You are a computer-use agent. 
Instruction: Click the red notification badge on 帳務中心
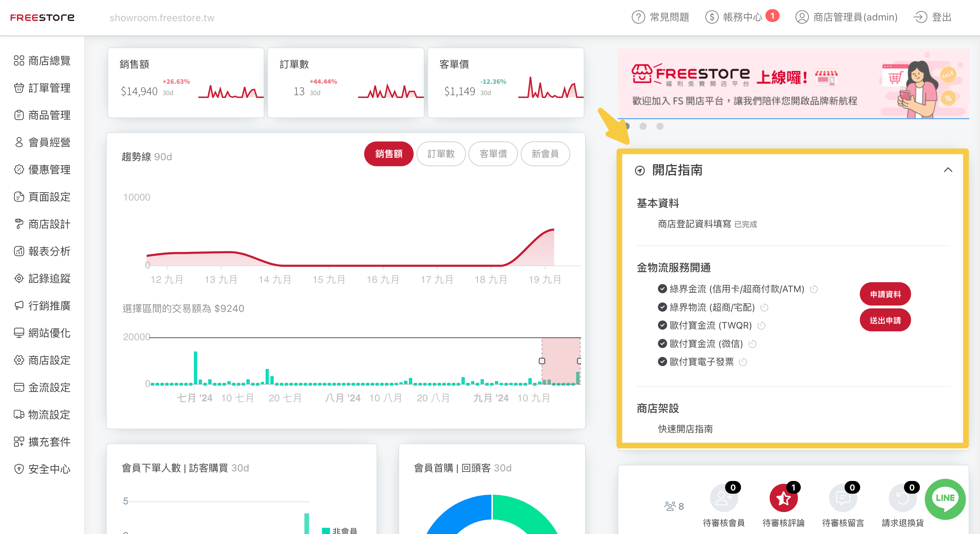click(x=772, y=16)
